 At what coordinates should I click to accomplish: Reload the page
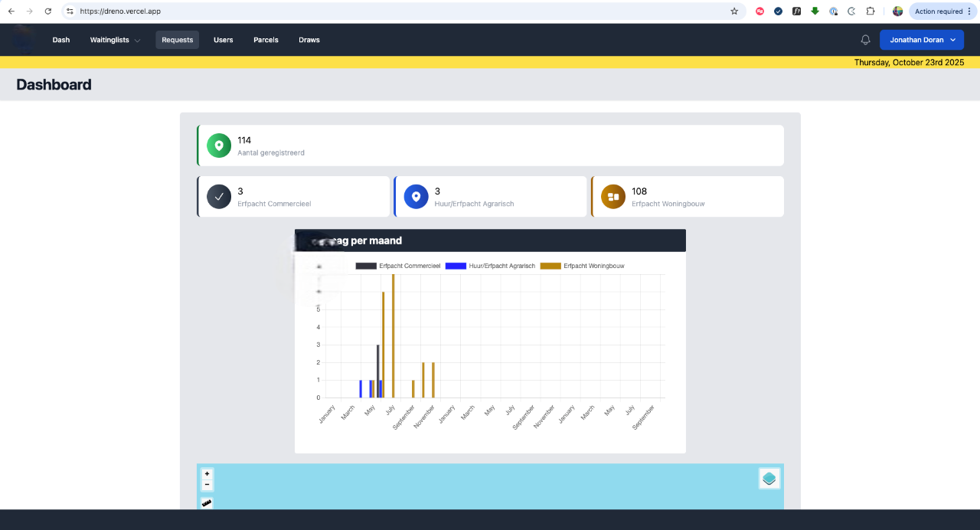click(x=48, y=11)
